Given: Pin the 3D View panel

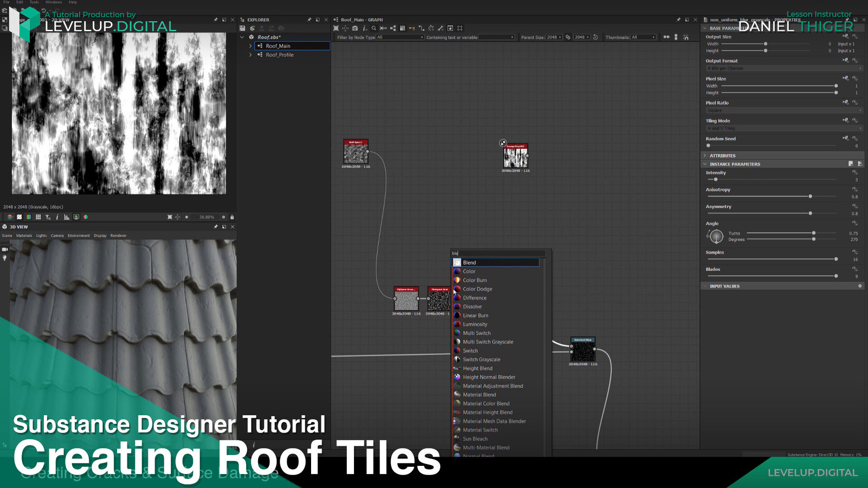Looking at the screenshot, I should click(x=216, y=227).
